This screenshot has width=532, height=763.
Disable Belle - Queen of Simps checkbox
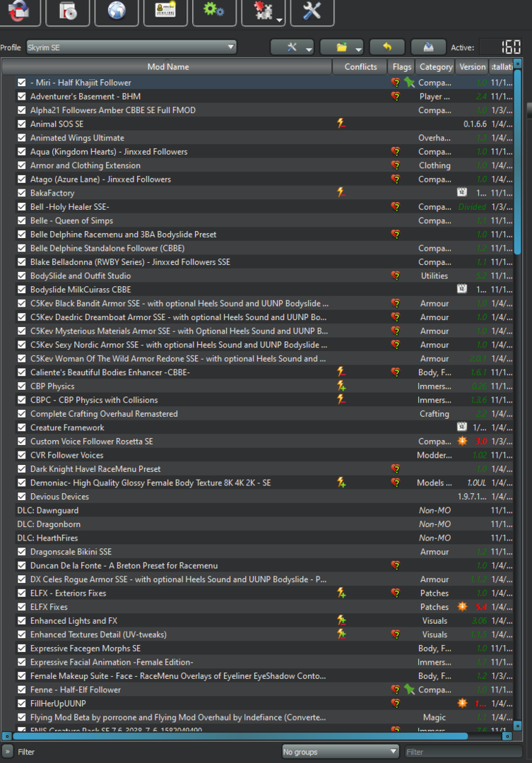21,220
